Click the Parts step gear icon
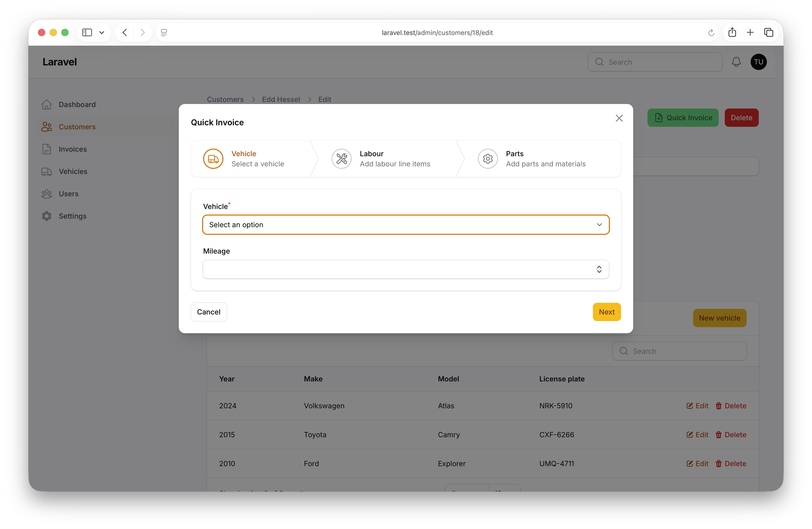The image size is (812, 529). pos(488,159)
